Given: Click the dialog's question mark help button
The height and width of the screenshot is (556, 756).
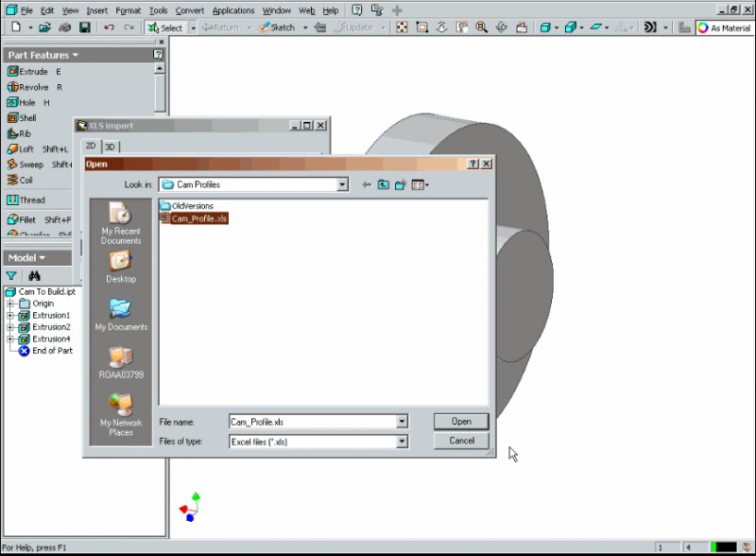Looking at the screenshot, I should [x=473, y=165].
